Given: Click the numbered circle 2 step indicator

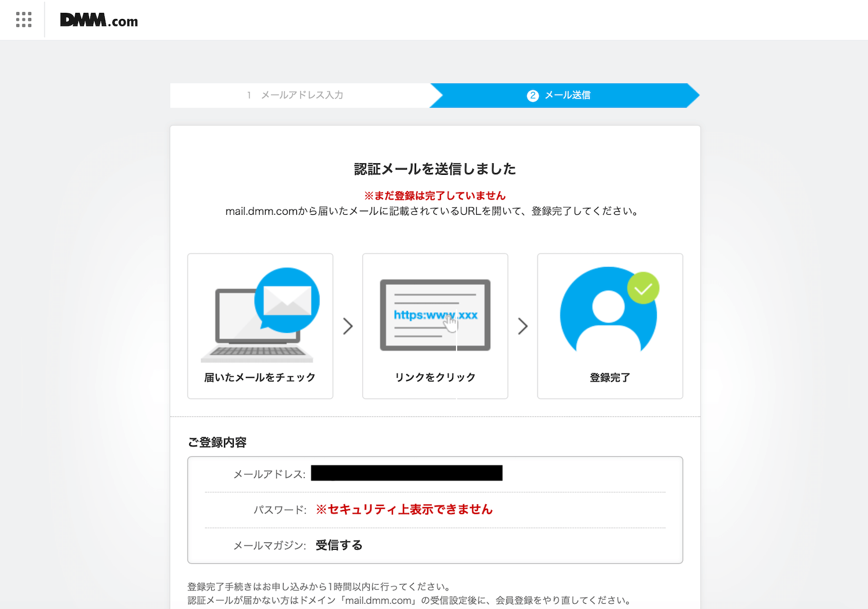Looking at the screenshot, I should tap(532, 96).
